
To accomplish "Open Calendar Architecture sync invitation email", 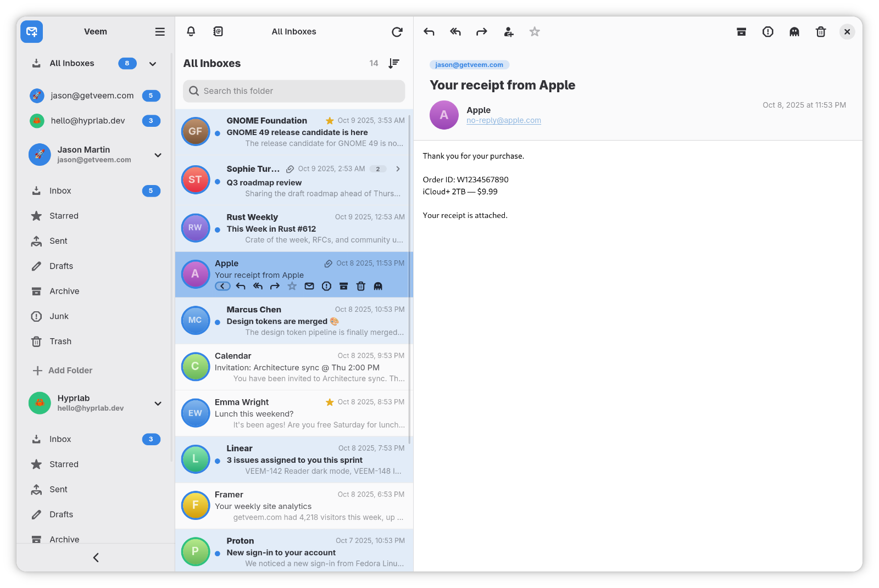I will [x=294, y=367].
